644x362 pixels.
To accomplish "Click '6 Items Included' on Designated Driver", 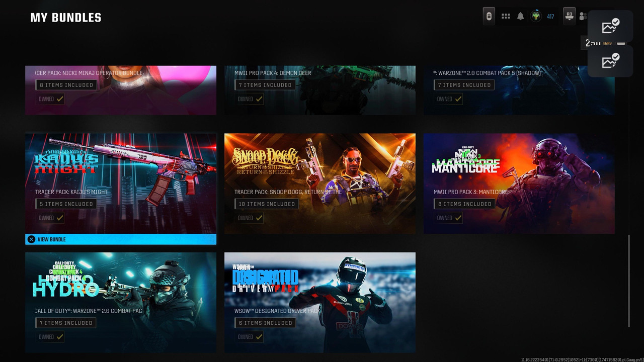I will pyautogui.click(x=265, y=323).
